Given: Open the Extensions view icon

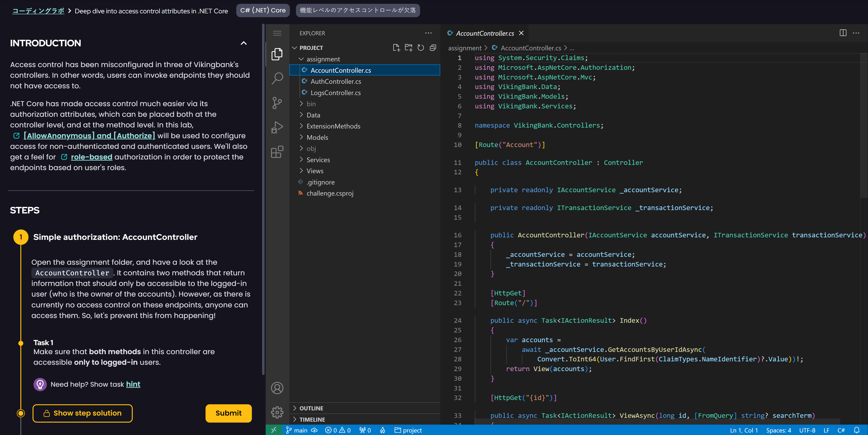Looking at the screenshot, I should point(277,152).
